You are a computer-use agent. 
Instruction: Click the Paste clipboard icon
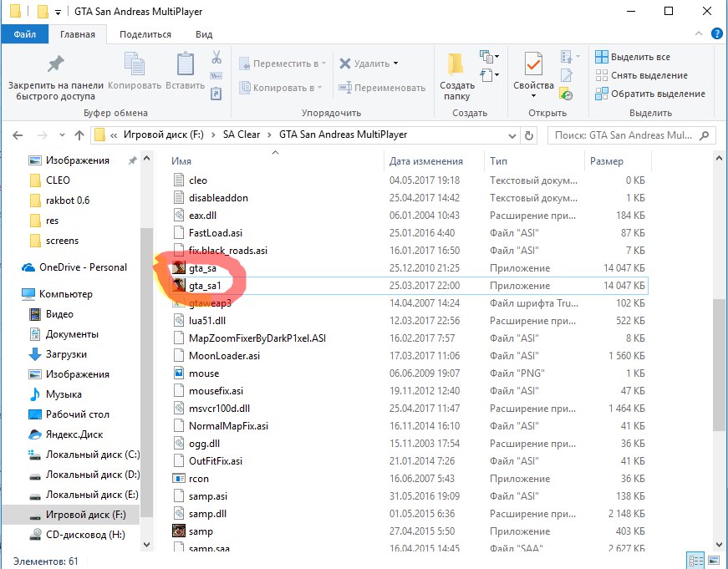click(186, 64)
